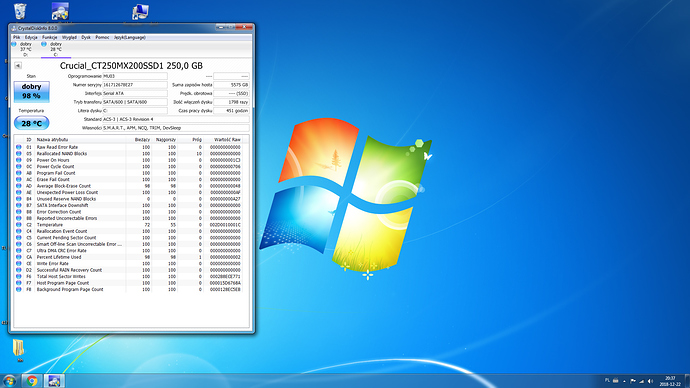Open the Funkcje menu
The width and height of the screenshot is (690, 388).
click(x=49, y=37)
